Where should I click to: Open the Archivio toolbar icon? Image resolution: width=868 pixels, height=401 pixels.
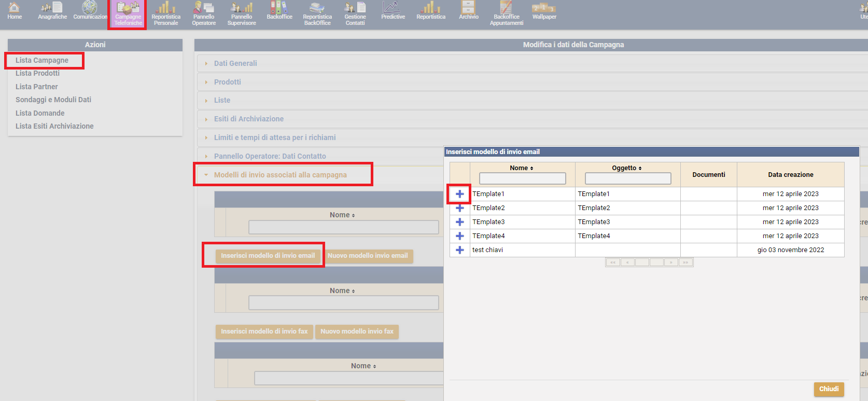pos(468,11)
